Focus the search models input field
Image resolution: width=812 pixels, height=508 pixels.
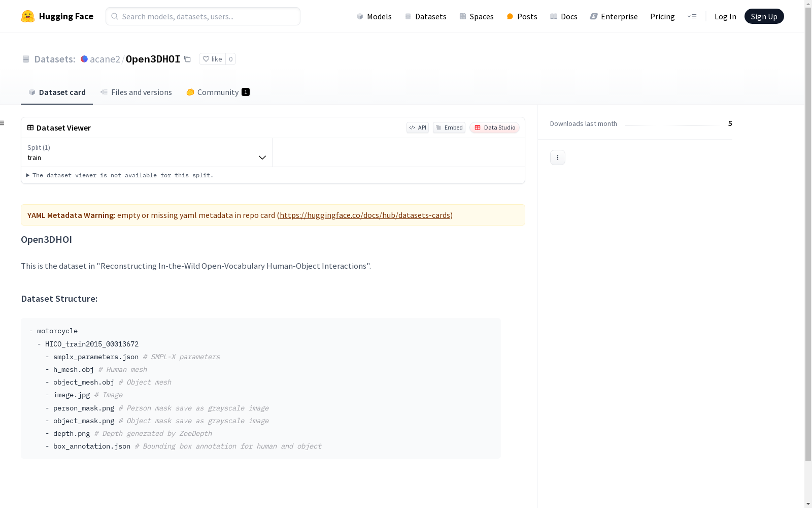(203, 16)
